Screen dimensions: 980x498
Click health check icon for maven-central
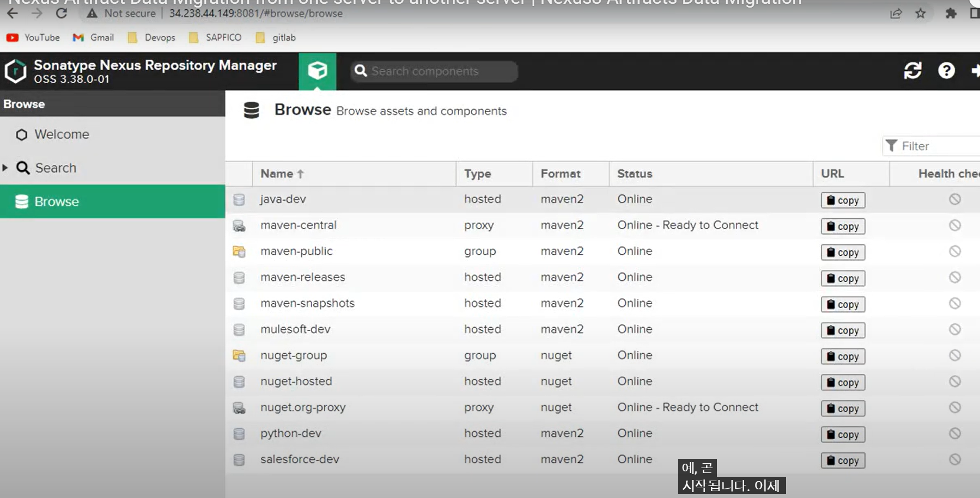[x=954, y=225]
